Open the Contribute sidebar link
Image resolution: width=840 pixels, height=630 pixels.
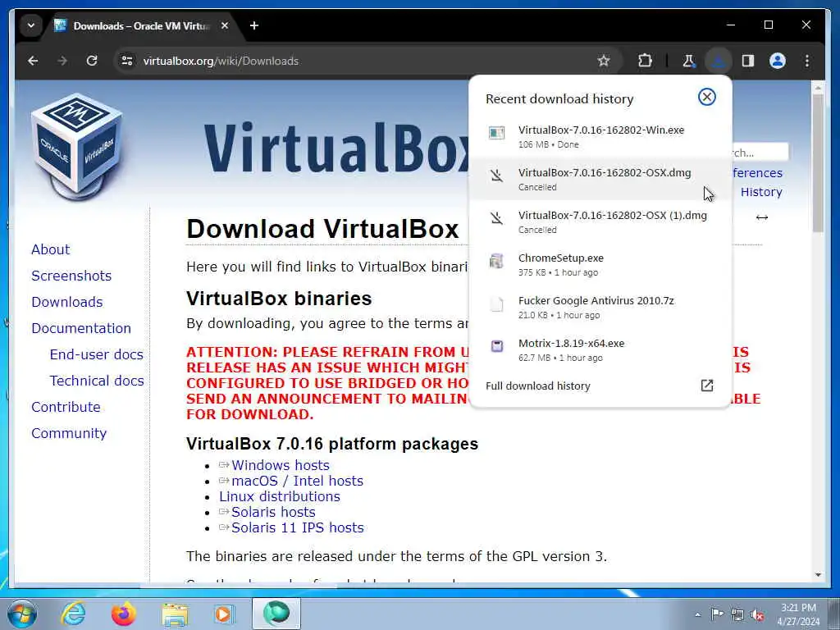click(66, 407)
